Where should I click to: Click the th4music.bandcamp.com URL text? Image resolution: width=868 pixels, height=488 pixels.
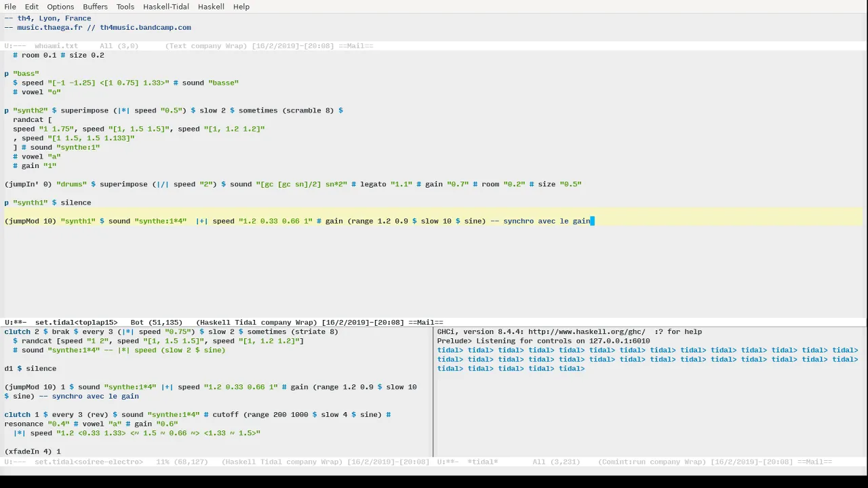point(145,28)
